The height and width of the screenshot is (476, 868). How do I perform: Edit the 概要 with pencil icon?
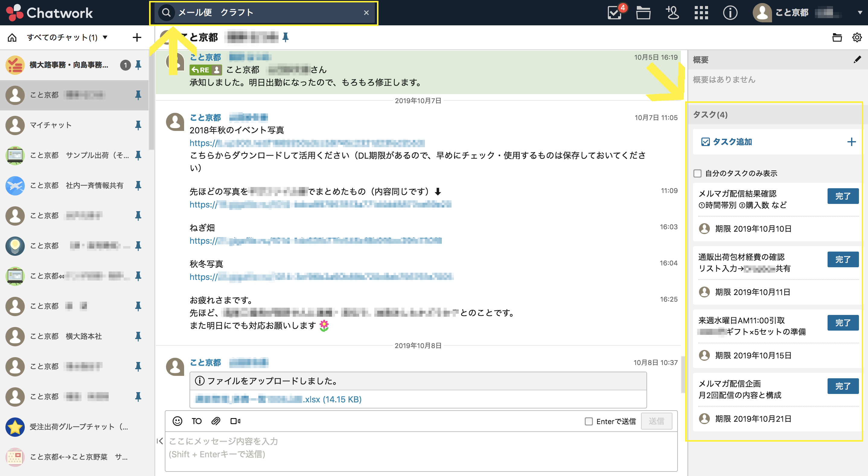click(x=857, y=60)
